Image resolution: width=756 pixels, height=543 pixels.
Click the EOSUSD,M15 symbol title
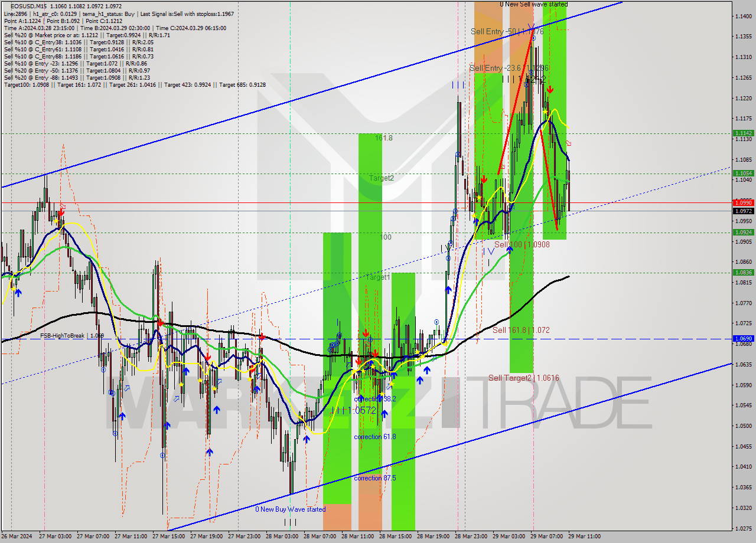click(28, 6)
